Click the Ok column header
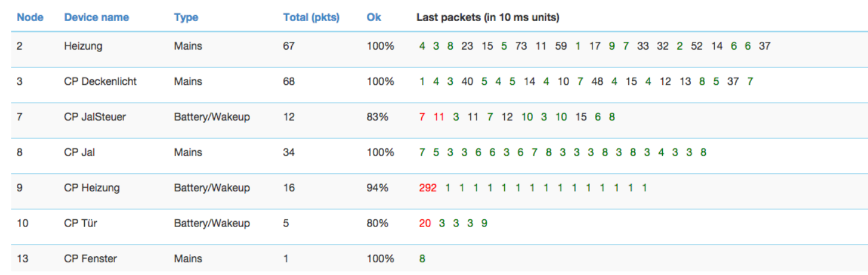This screenshot has height=275, width=868. click(x=374, y=18)
